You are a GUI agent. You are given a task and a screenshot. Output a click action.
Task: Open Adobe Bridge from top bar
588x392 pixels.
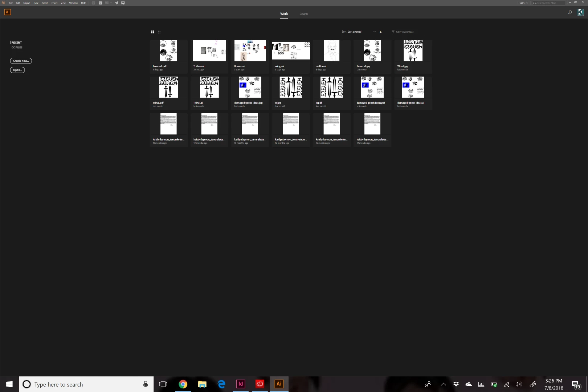(93, 3)
